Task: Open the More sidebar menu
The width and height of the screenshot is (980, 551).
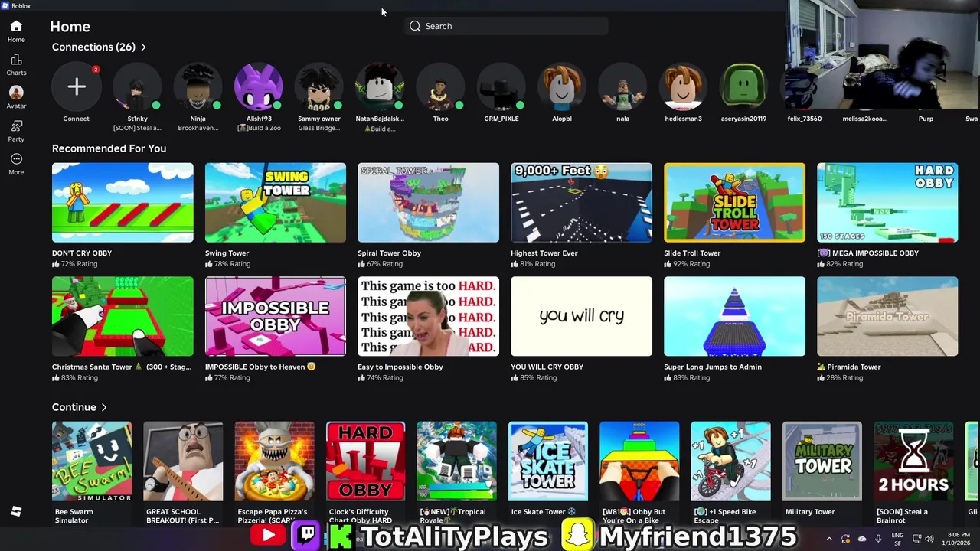Action: tap(16, 164)
